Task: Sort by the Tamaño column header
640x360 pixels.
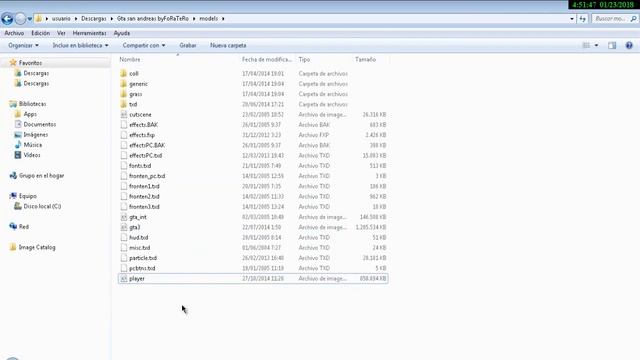Action: (x=365, y=60)
